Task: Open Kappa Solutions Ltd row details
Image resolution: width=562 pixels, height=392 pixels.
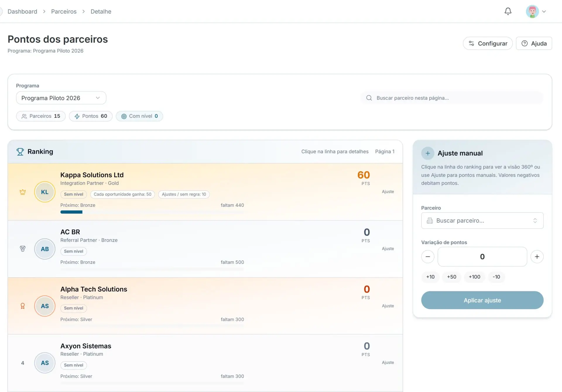Action: click(x=205, y=192)
